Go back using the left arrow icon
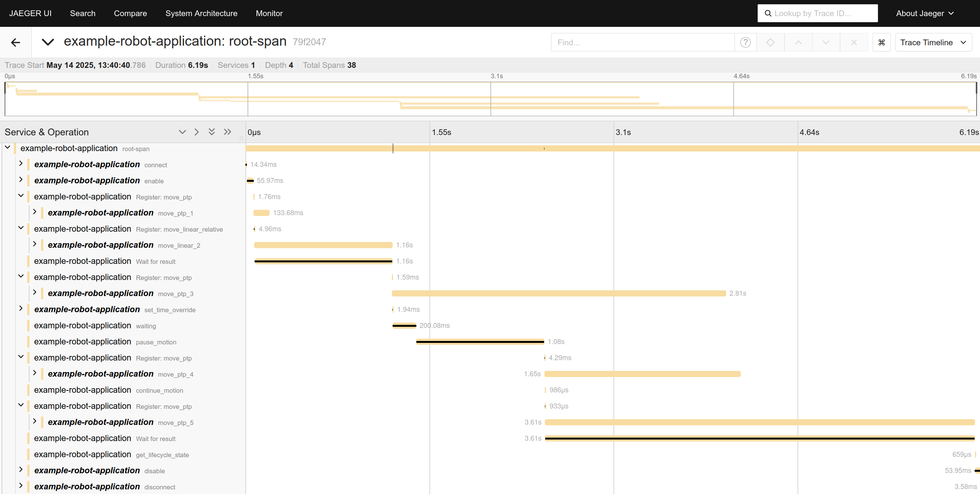The width and height of the screenshot is (980, 494). pyautogui.click(x=15, y=42)
